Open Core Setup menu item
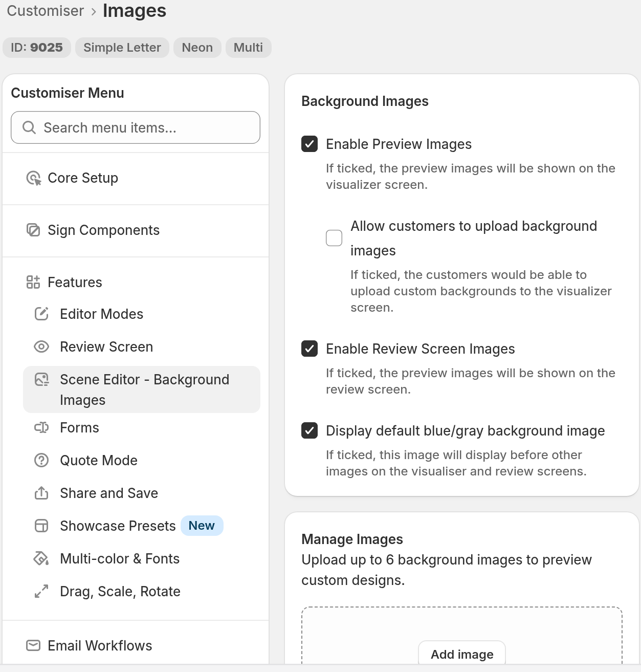Screen dimensions: 641x672 click(x=136, y=178)
